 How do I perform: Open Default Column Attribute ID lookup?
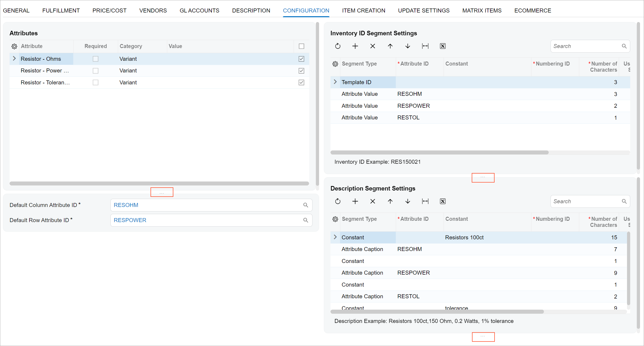[306, 205]
